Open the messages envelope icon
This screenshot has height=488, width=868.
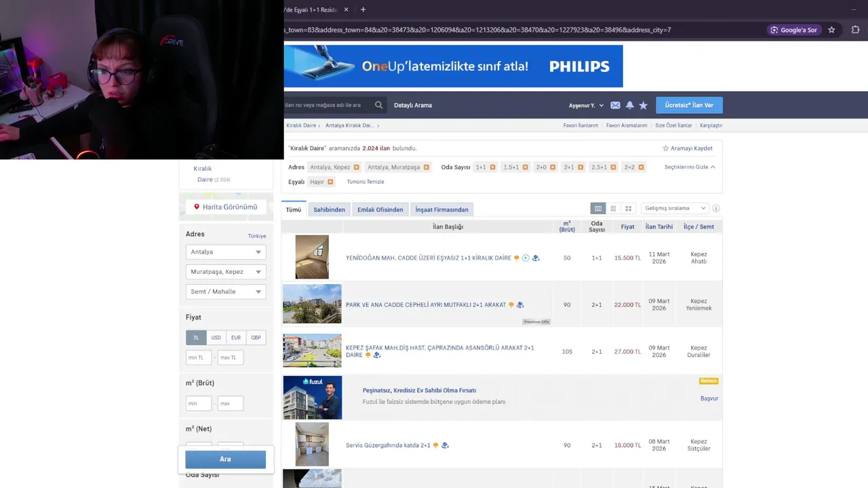point(615,105)
